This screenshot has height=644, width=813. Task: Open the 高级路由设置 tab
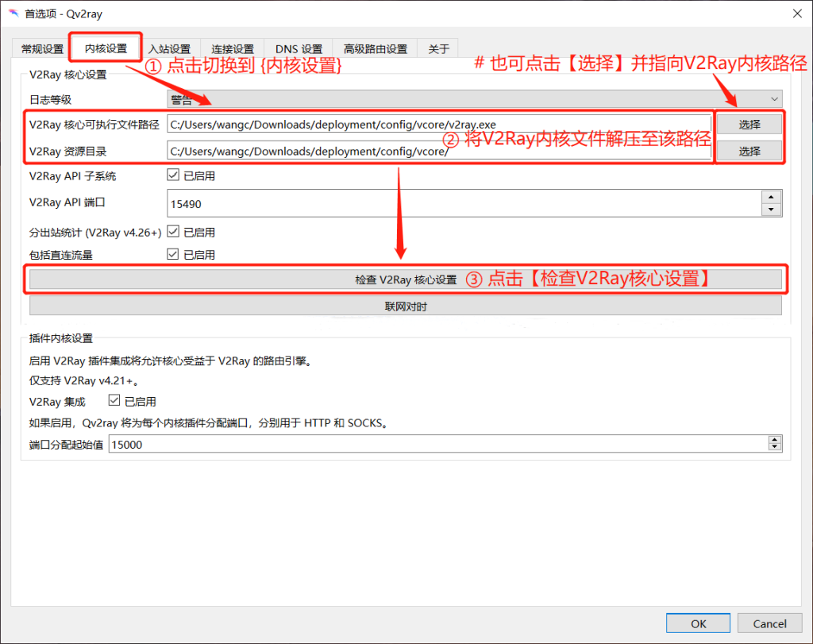[x=376, y=48]
